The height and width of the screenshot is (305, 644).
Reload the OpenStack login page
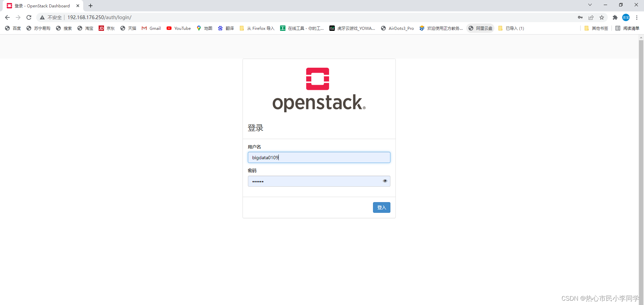[29, 17]
